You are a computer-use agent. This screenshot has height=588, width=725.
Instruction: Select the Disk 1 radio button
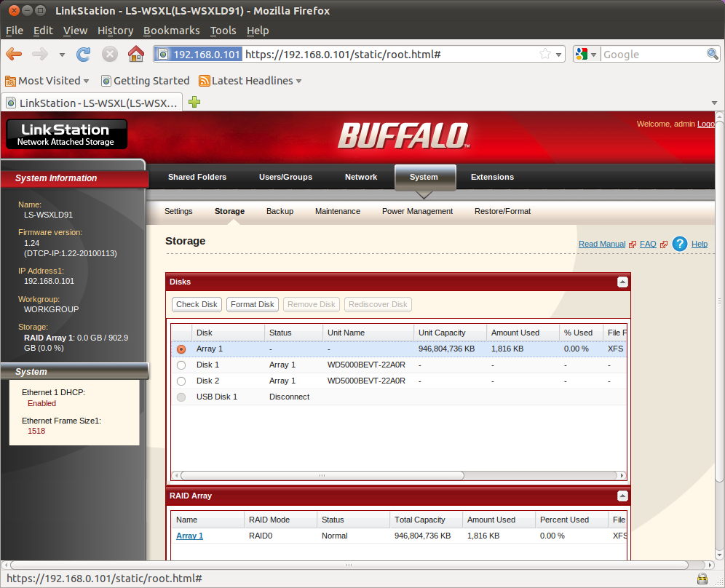pos(181,365)
